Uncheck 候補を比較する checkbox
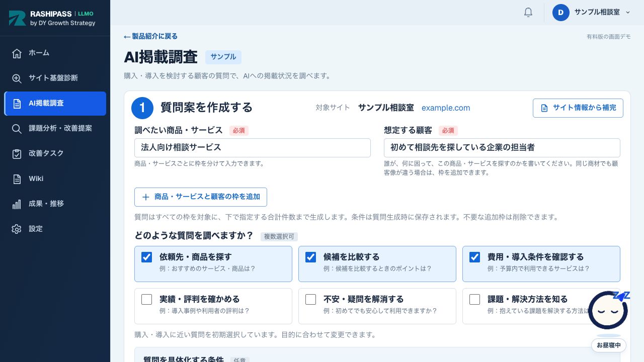 pos(310,257)
